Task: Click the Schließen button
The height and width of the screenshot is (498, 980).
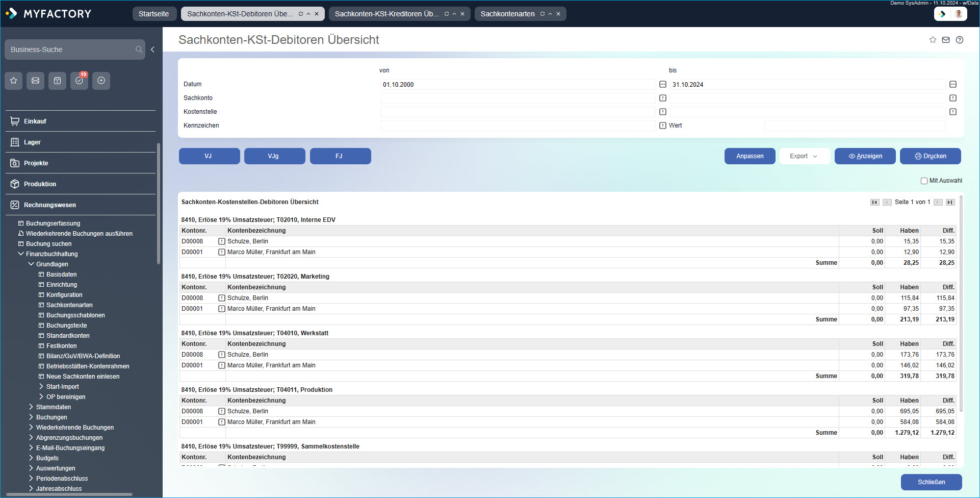Action: [x=931, y=482]
